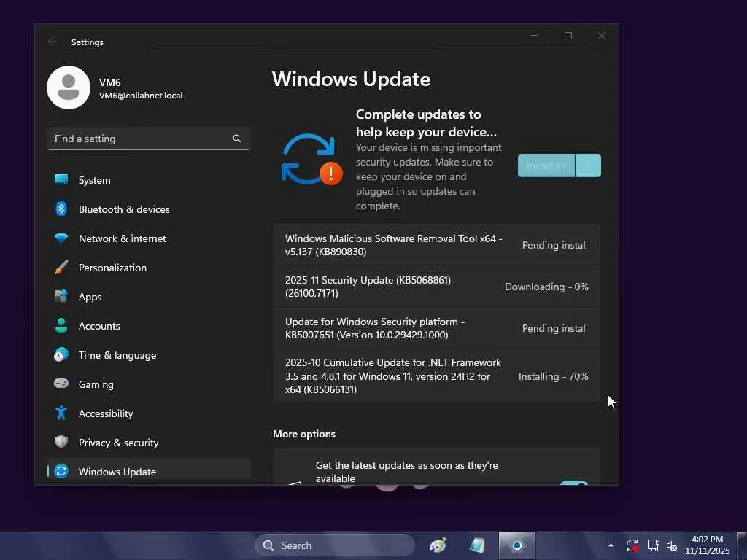Select the Time & language clock icon
The height and width of the screenshot is (560, 747).
pyautogui.click(x=61, y=355)
